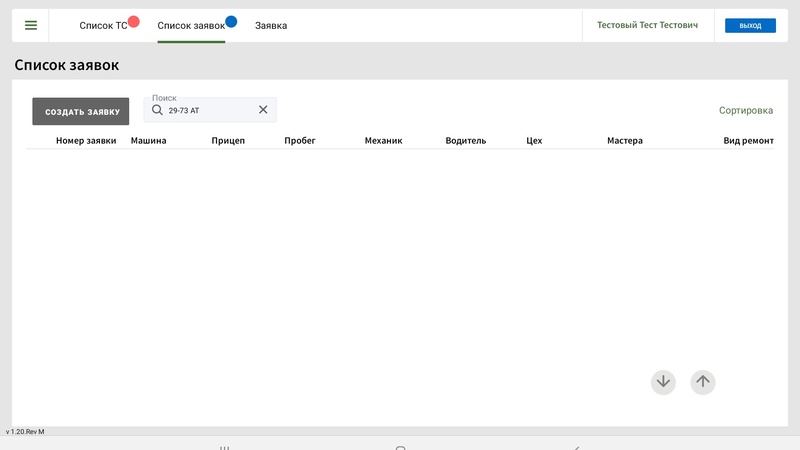Viewport: 800px width, 450px height.
Task: Sort by Номер заявки column header
Action: (x=86, y=141)
